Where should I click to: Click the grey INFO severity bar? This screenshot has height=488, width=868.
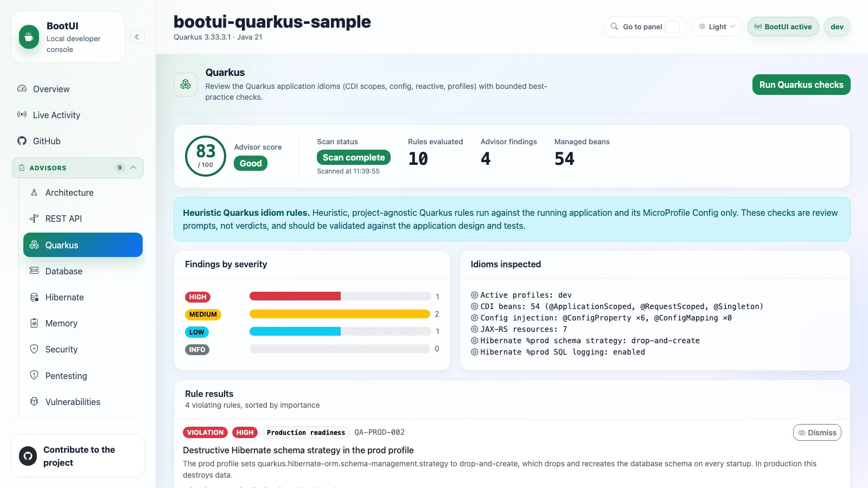(x=340, y=349)
